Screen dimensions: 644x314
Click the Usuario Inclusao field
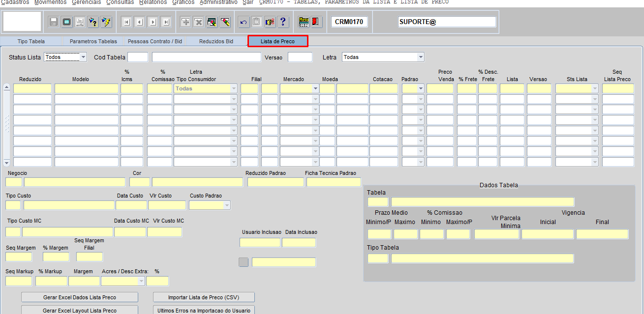pos(260,242)
